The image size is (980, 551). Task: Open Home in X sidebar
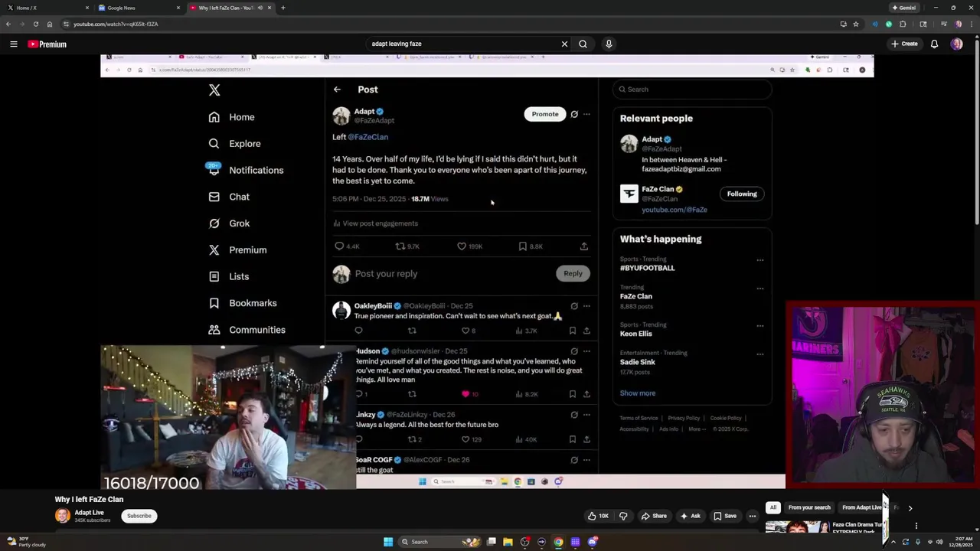[231, 117]
